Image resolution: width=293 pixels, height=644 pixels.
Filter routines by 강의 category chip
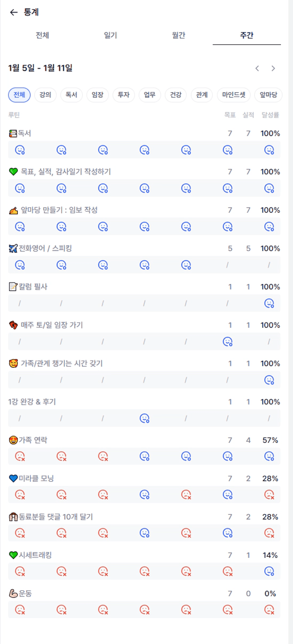[x=45, y=95]
